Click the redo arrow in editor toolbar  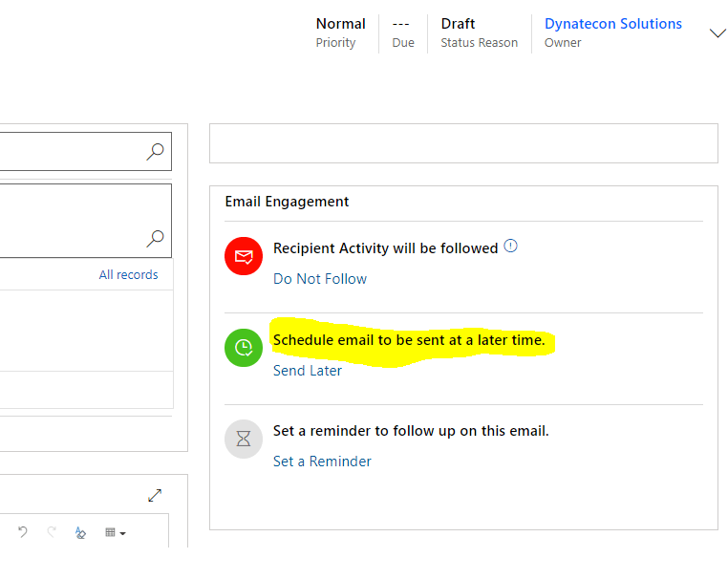[x=52, y=532]
